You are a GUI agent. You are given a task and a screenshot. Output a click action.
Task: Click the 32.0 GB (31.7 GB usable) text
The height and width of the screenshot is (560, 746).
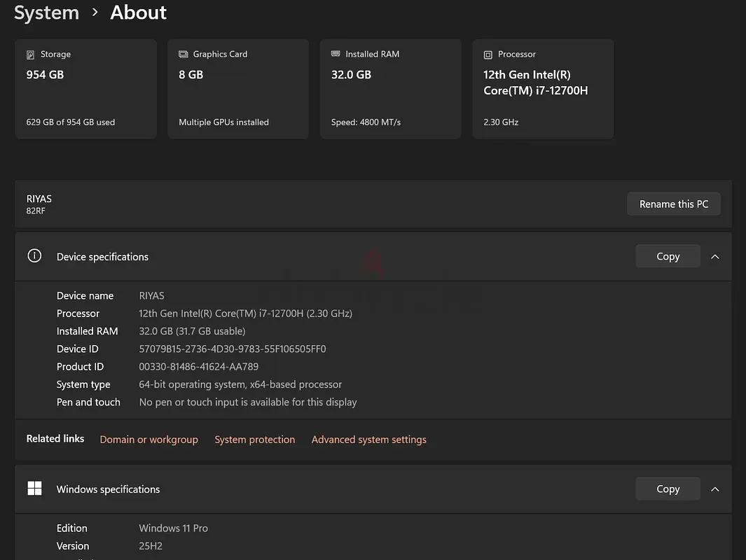pyautogui.click(x=192, y=331)
